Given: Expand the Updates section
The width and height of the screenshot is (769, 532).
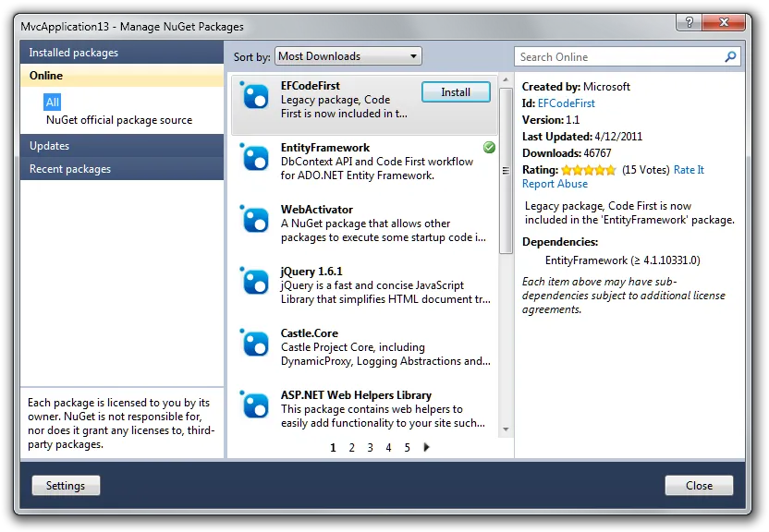Looking at the screenshot, I should pos(122,146).
